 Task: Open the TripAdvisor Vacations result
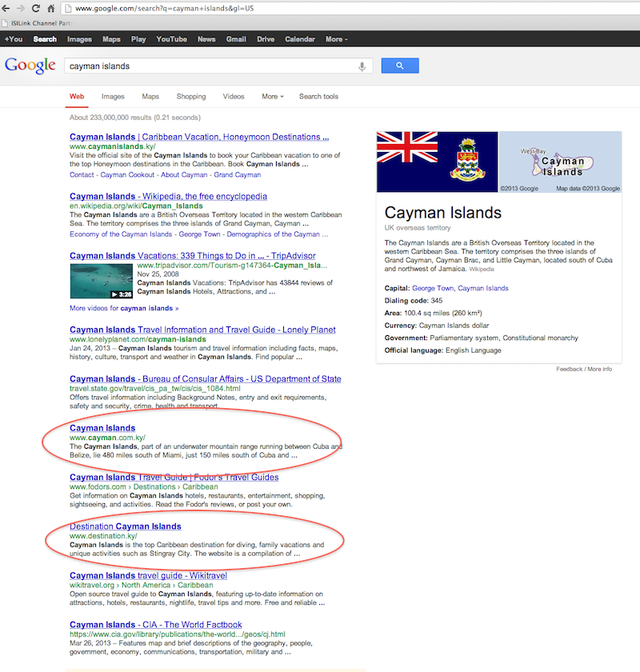[x=193, y=255]
